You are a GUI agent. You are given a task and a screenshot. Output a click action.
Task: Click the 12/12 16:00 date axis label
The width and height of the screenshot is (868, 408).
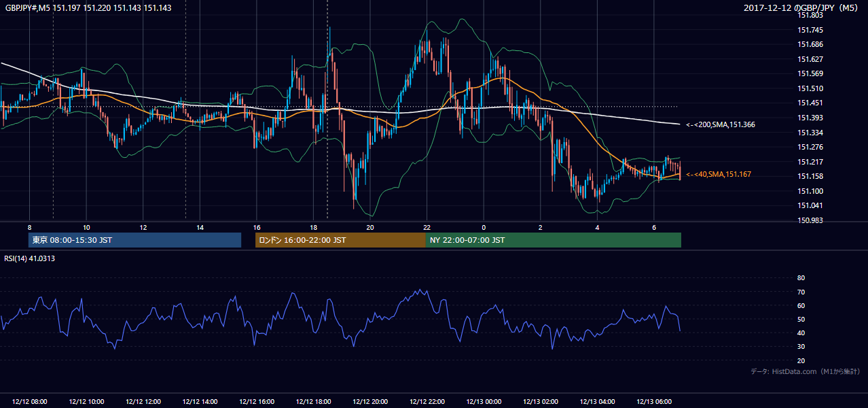tap(257, 402)
